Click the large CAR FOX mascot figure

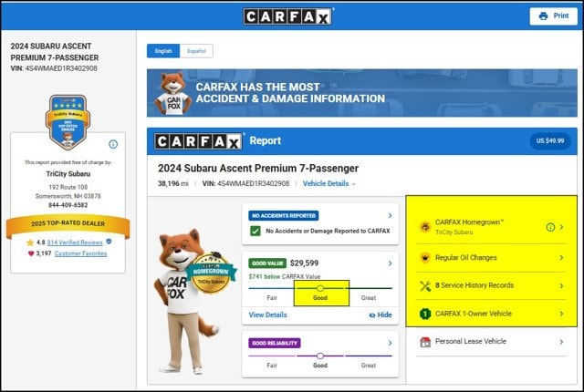tap(186, 301)
